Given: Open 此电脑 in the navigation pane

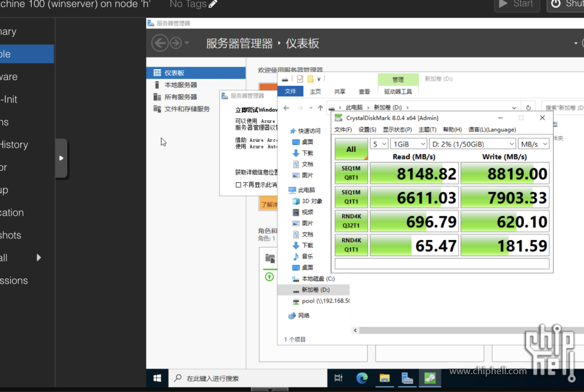Looking at the screenshot, I should (306, 190).
